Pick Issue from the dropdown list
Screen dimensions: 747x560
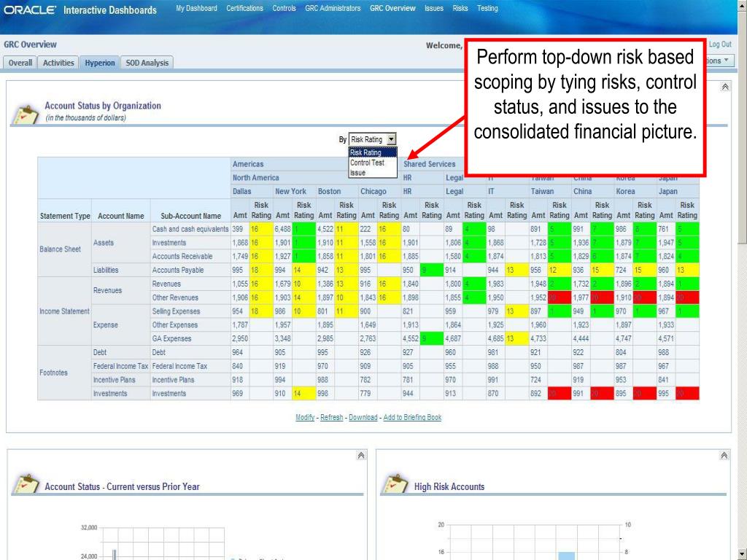[373, 173]
